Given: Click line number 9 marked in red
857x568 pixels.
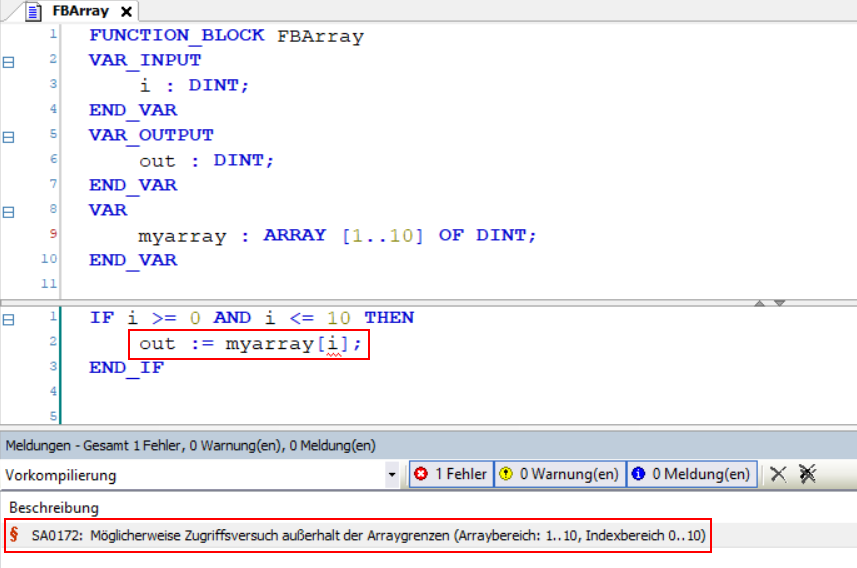Looking at the screenshot, I should 53,233.
